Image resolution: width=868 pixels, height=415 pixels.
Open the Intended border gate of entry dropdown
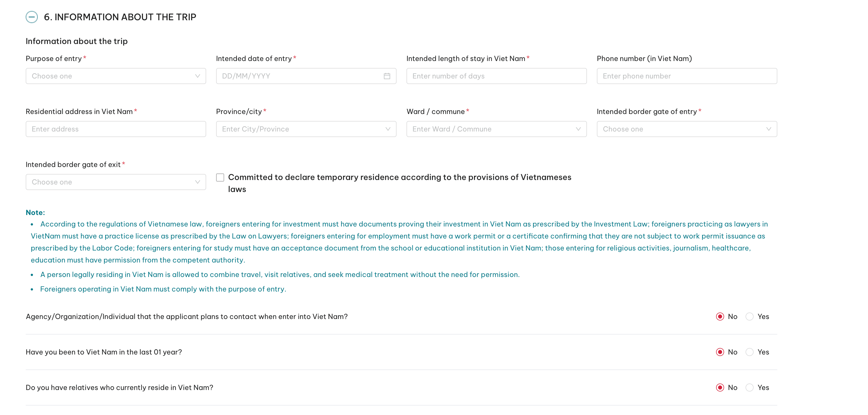pos(687,129)
